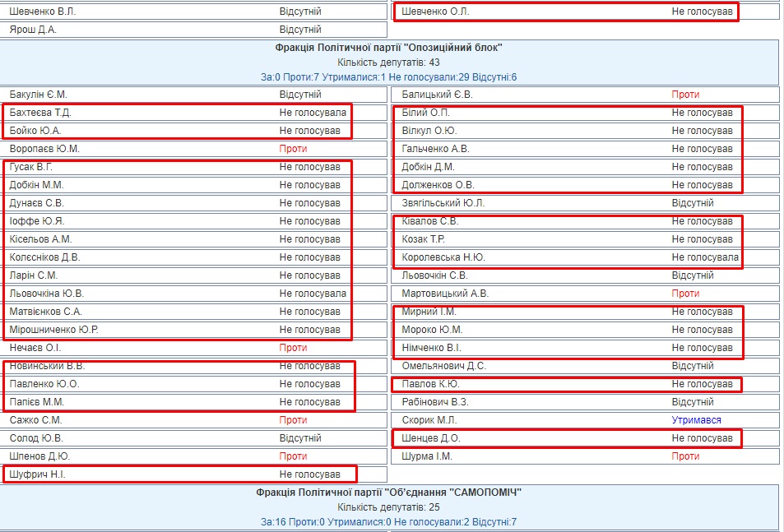The image size is (784, 532).
Task: Click the "Опозиційний блок" faction heading
Action: click(x=389, y=48)
